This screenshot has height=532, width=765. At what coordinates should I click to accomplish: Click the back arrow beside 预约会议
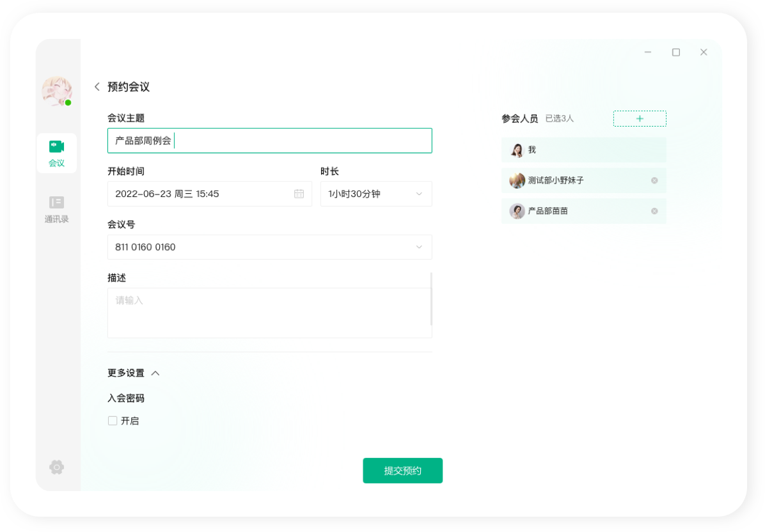[x=97, y=86]
